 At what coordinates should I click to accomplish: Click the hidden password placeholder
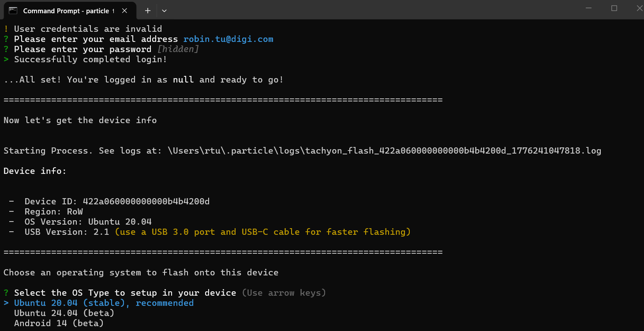coord(178,49)
